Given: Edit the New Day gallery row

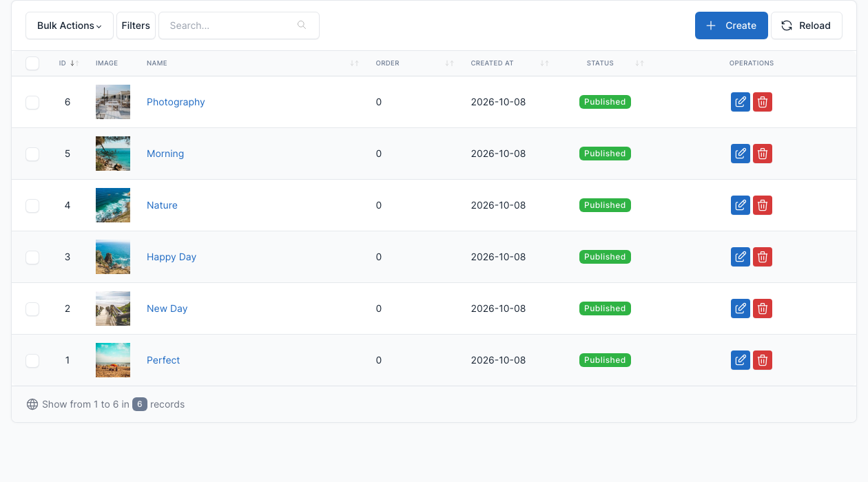Looking at the screenshot, I should 741,308.
